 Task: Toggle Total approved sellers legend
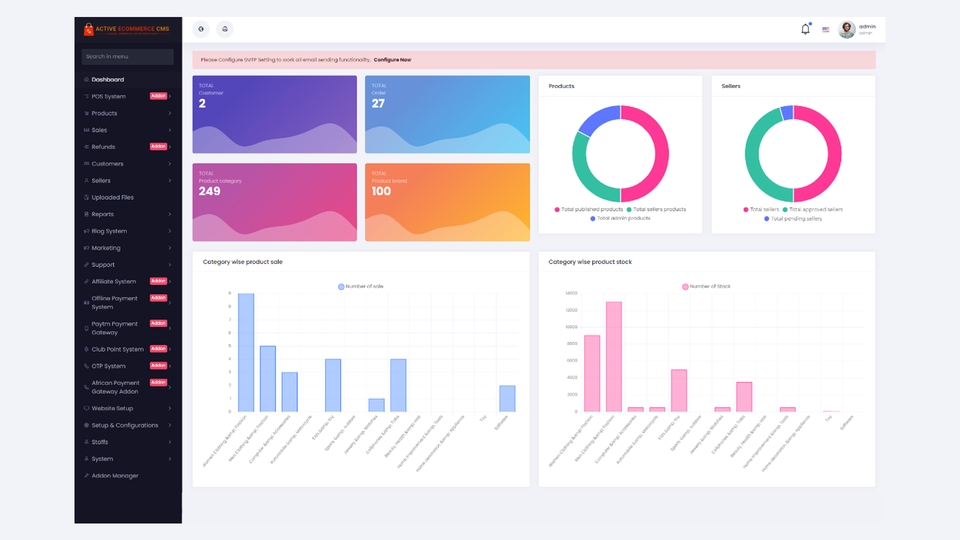[812, 209]
